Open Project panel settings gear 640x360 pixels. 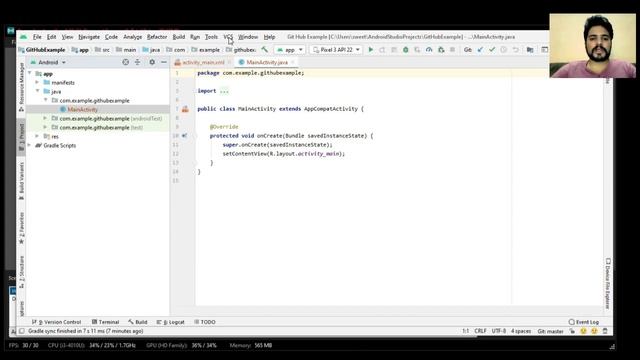tap(152, 62)
